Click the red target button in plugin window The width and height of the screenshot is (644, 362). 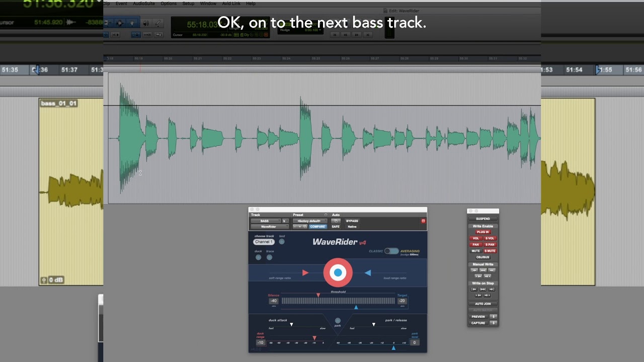pyautogui.click(x=338, y=273)
